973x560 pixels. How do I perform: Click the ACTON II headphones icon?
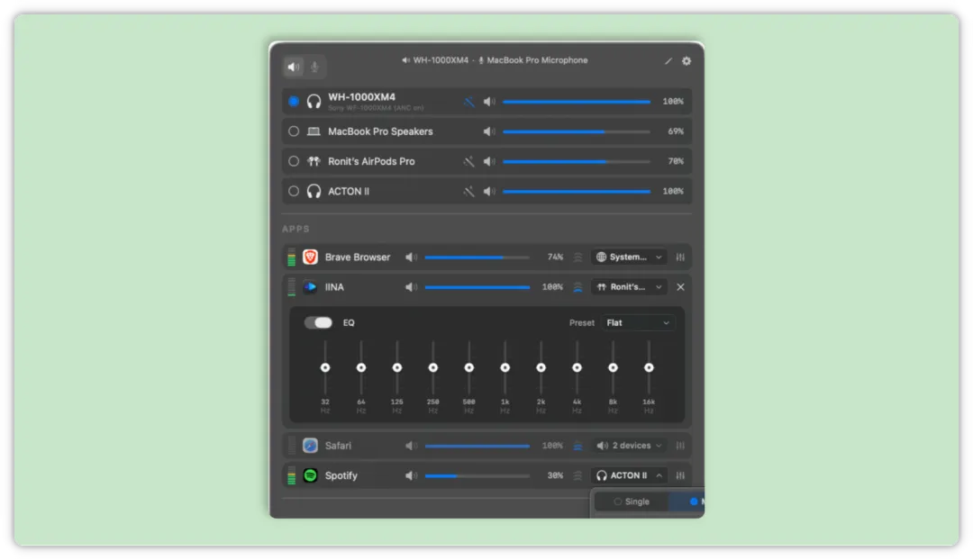314,191
